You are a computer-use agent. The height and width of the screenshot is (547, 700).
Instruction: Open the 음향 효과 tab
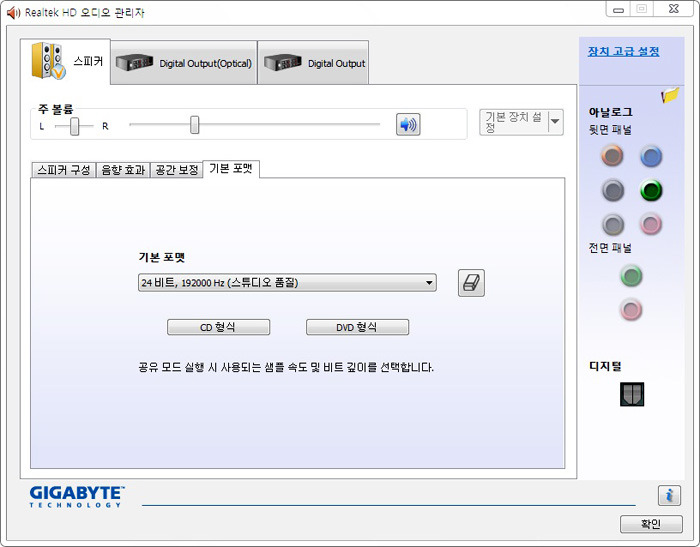tap(123, 170)
